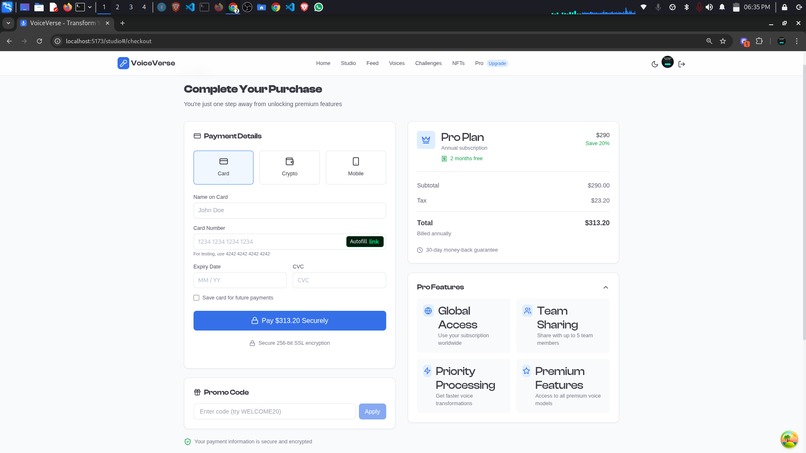Open the Challenges page
Screen dimensions: 806x453
pyautogui.click(x=428, y=63)
